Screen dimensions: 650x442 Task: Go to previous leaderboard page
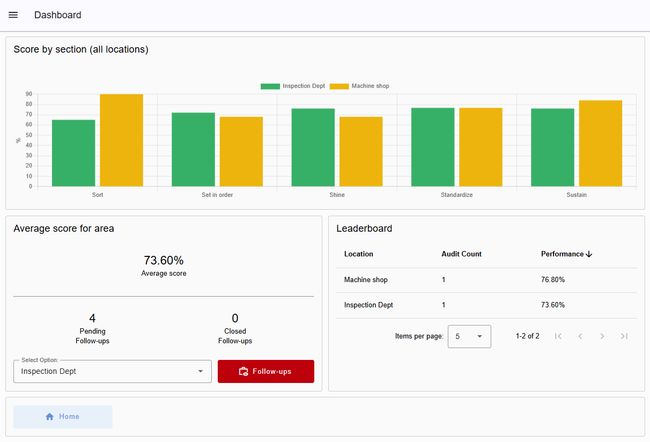pos(580,336)
